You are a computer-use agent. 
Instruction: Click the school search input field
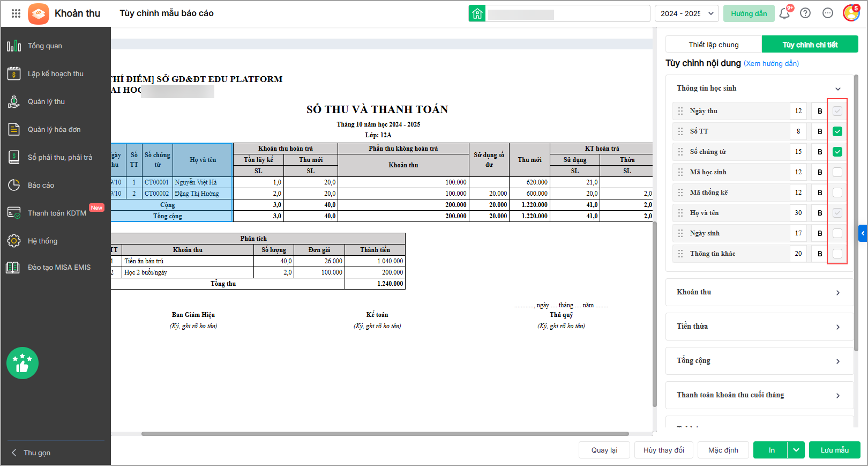click(x=567, y=13)
